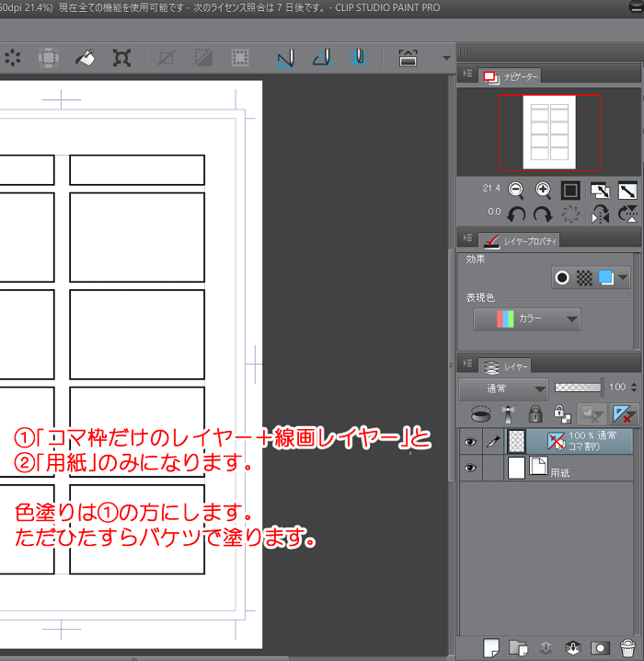This screenshot has height=661, width=644.
Task: Toggle Lock Transparent Pixels icon
Action: pyautogui.click(x=562, y=414)
